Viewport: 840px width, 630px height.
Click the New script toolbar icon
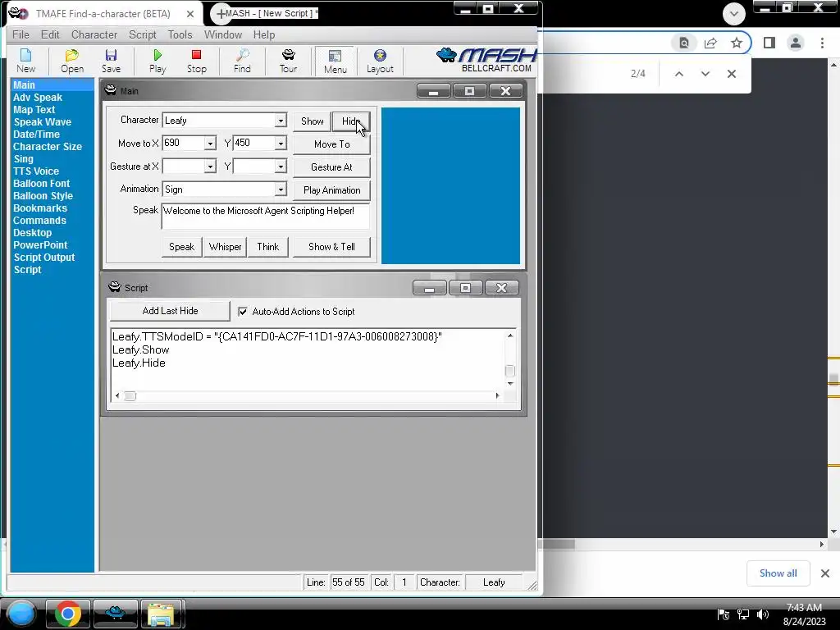pos(25,61)
